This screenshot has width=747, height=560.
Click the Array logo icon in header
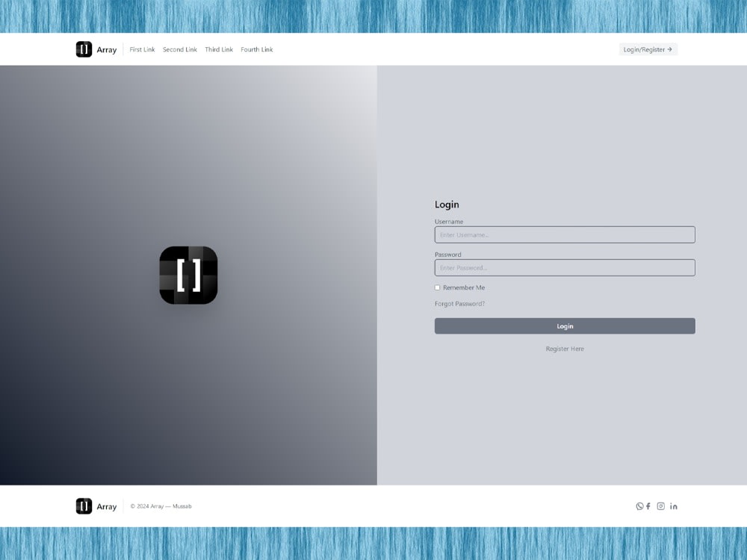[x=84, y=49]
